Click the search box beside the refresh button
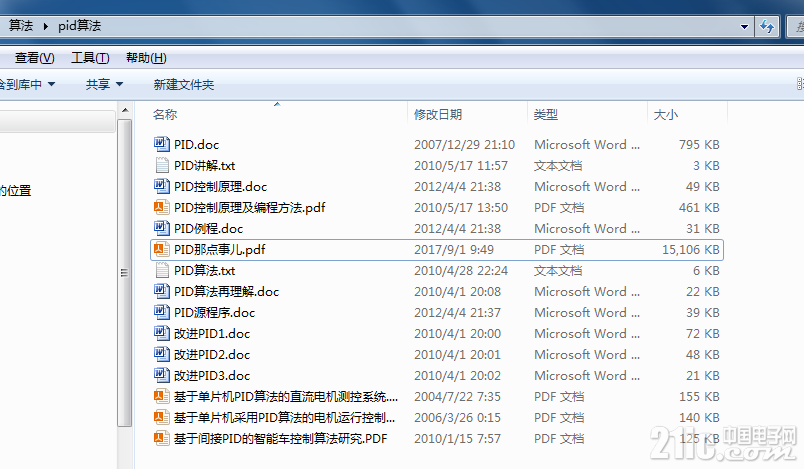 click(796, 26)
